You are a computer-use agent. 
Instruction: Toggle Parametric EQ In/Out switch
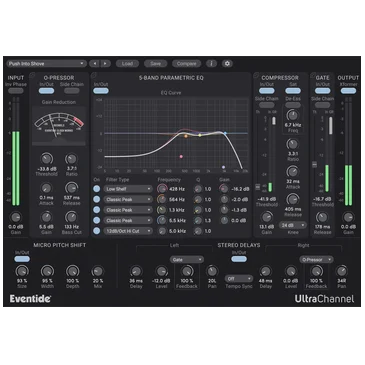tap(101, 91)
